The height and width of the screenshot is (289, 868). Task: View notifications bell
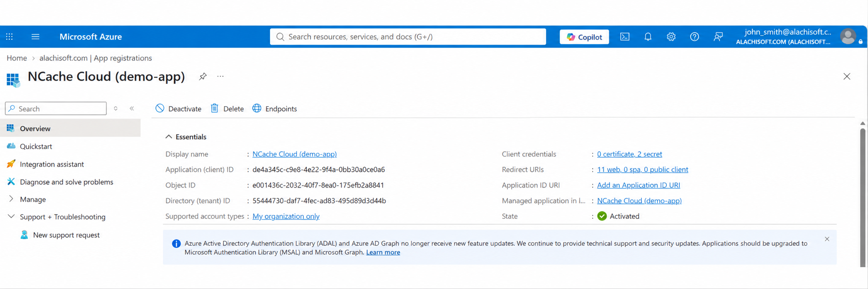click(648, 37)
